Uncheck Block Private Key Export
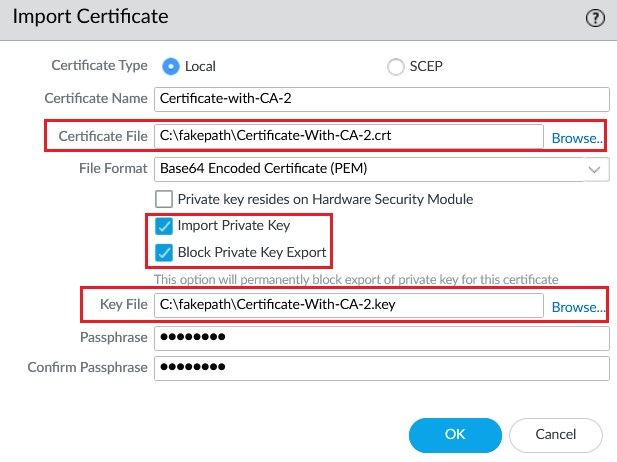This screenshot has width=617, height=462. [165, 251]
